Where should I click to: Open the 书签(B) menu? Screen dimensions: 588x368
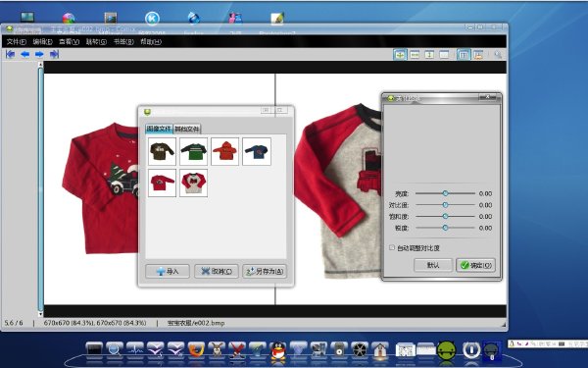123,41
